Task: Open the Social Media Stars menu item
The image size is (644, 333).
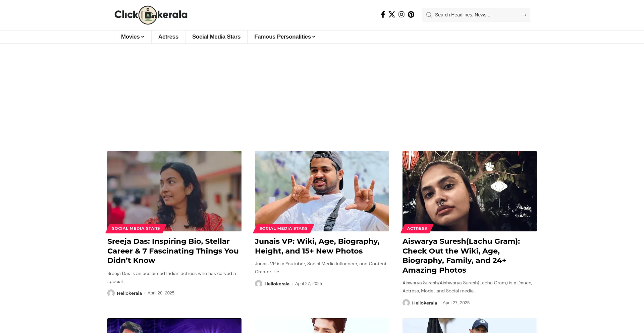Action: click(216, 37)
